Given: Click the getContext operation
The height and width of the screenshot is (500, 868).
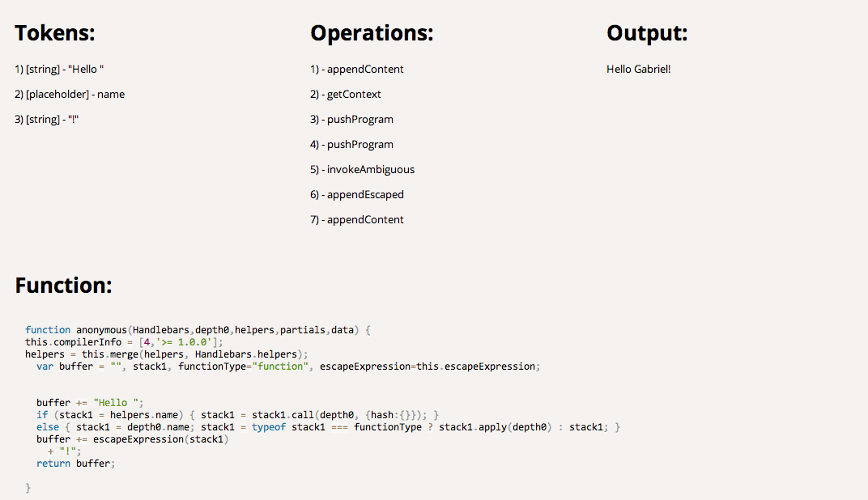Looking at the screenshot, I should (x=346, y=94).
